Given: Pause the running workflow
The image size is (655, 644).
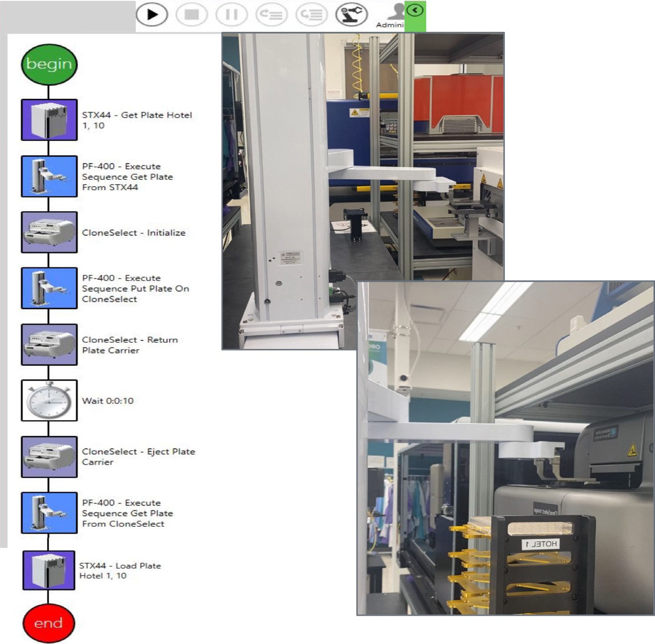Looking at the screenshot, I should (x=232, y=14).
